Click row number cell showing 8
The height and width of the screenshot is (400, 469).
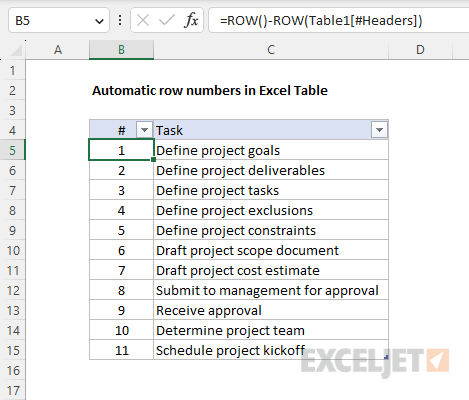[x=121, y=290]
